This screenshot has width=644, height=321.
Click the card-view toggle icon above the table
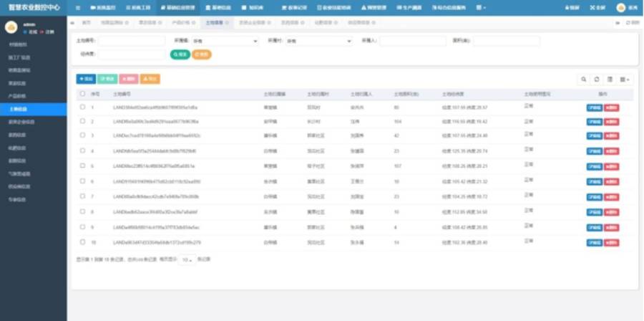coord(610,80)
